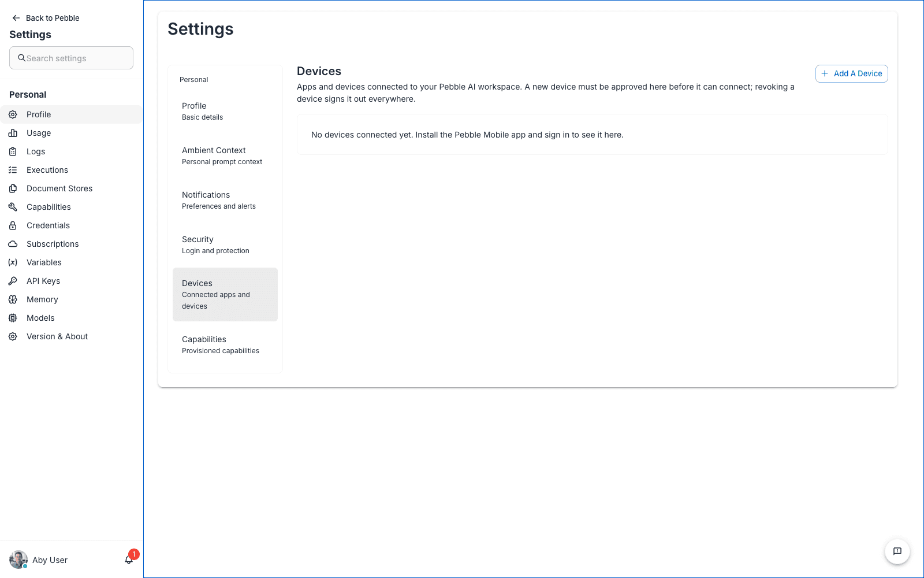This screenshot has height=578, width=924.
Task: Click the 'No devices connected yet' message
Action: point(467,135)
